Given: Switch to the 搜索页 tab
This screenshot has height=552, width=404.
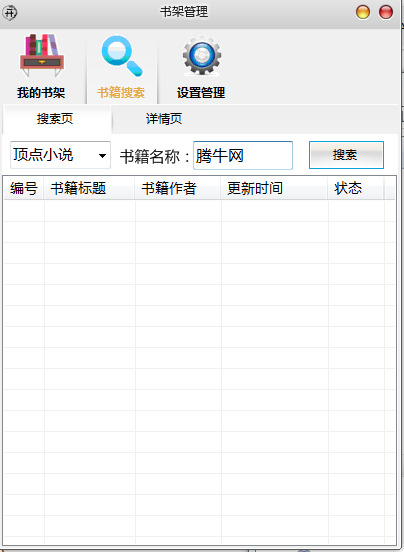Looking at the screenshot, I should tap(56, 119).
